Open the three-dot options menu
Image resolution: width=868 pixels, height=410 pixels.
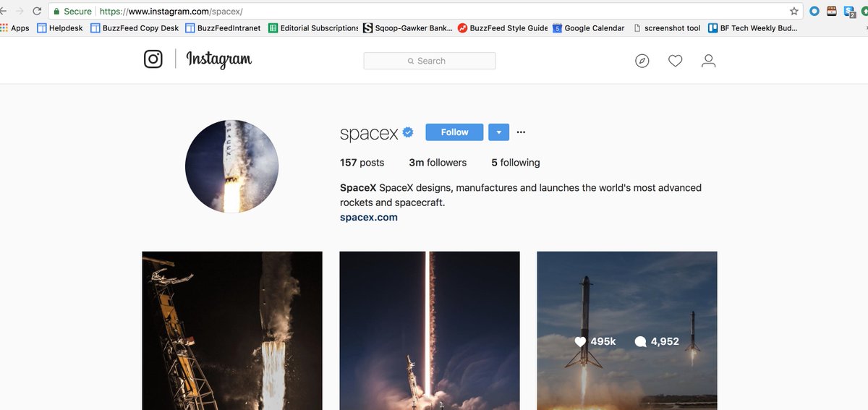(x=521, y=132)
